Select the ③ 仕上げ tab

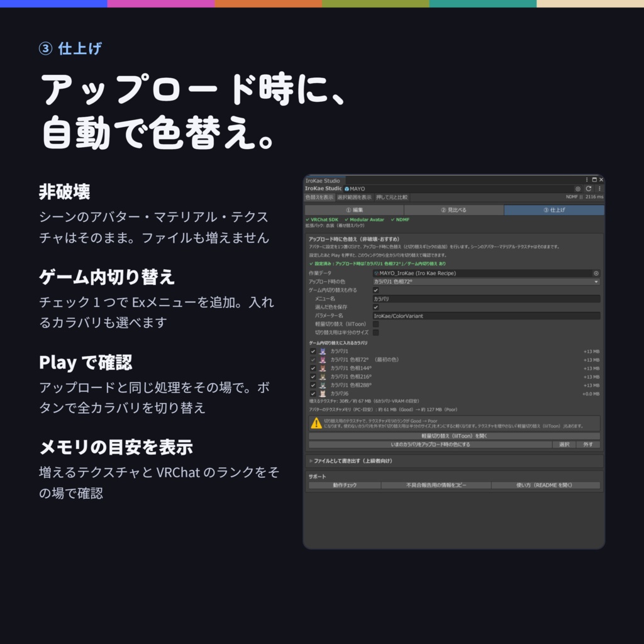[554, 210]
